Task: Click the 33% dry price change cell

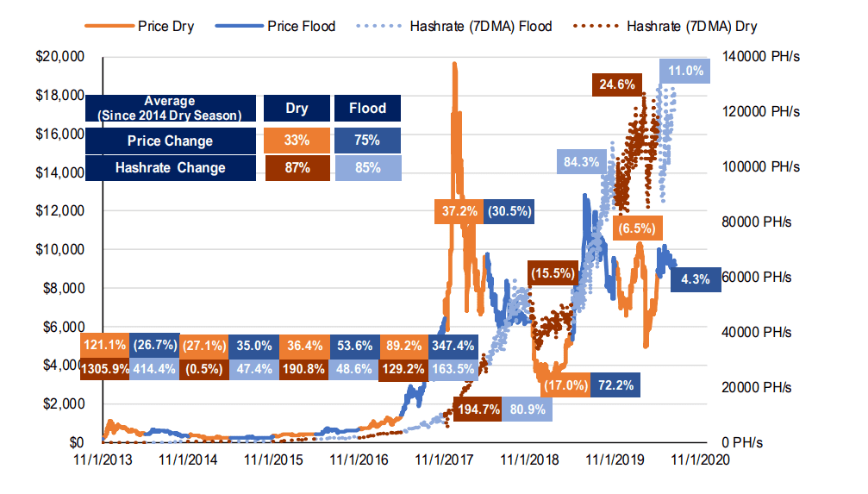Action: pyautogui.click(x=297, y=141)
